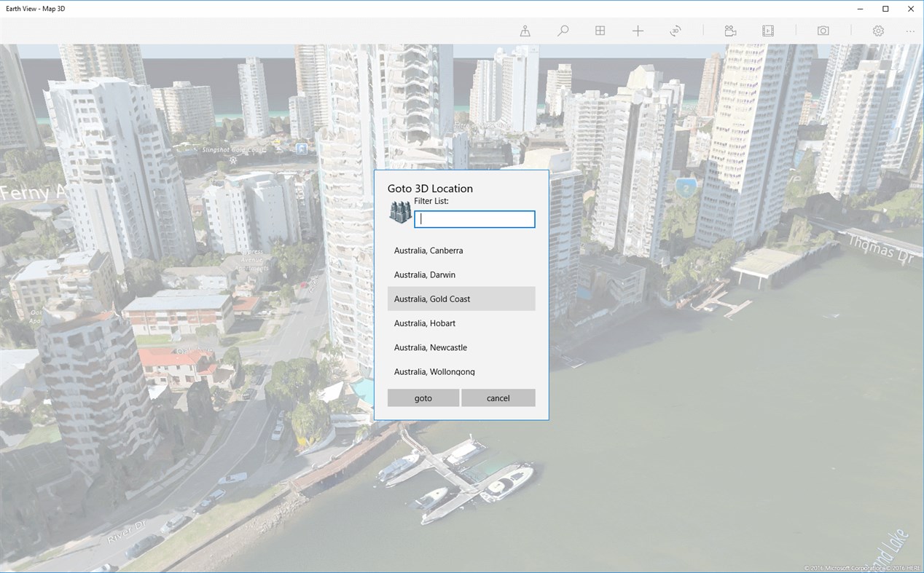The height and width of the screenshot is (573, 924).
Task: Activate the 3D rotation tool
Action: click(x=676, y=31)
